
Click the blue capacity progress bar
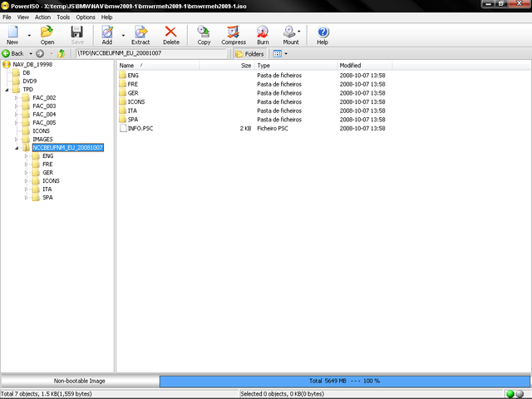click(x=345, y=381)
